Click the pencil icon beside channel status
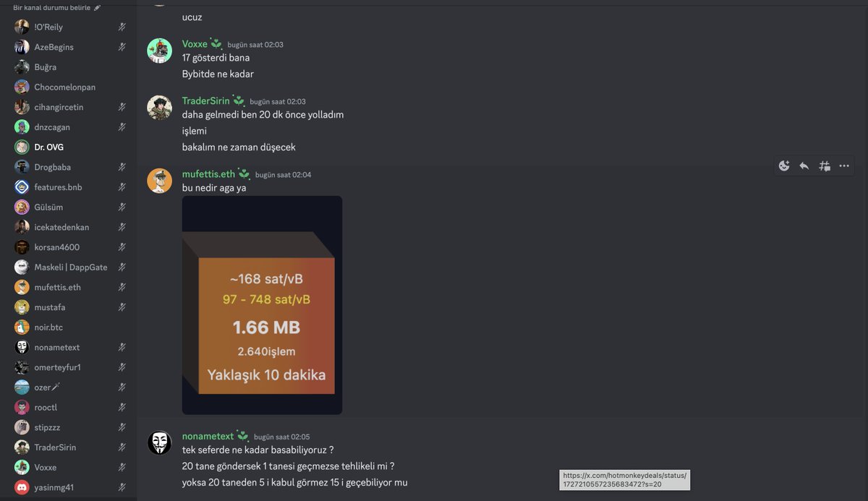The height and width of the screenshot is (501, 868). (x=98, y=7)
